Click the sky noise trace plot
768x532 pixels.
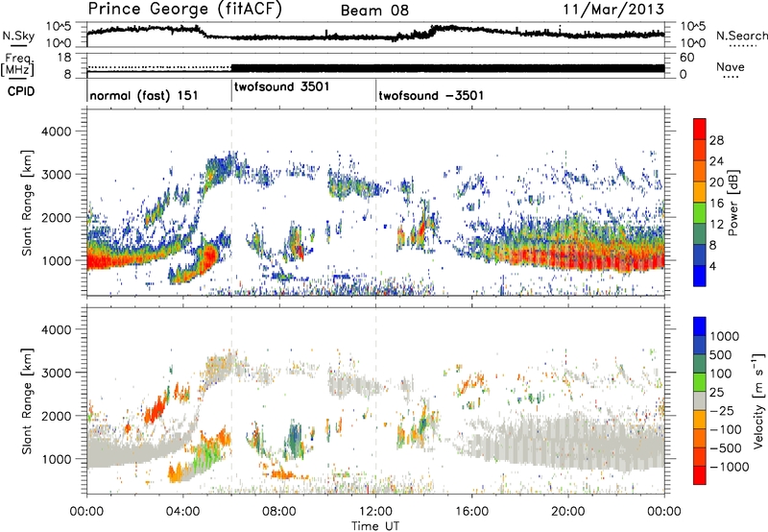(375, 35)
